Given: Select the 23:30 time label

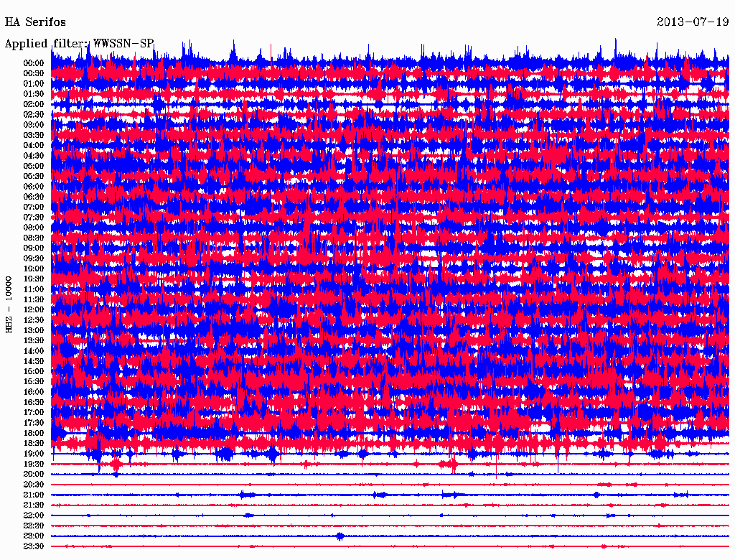Looking at the screenshot, I should click(x=34, y=546).
